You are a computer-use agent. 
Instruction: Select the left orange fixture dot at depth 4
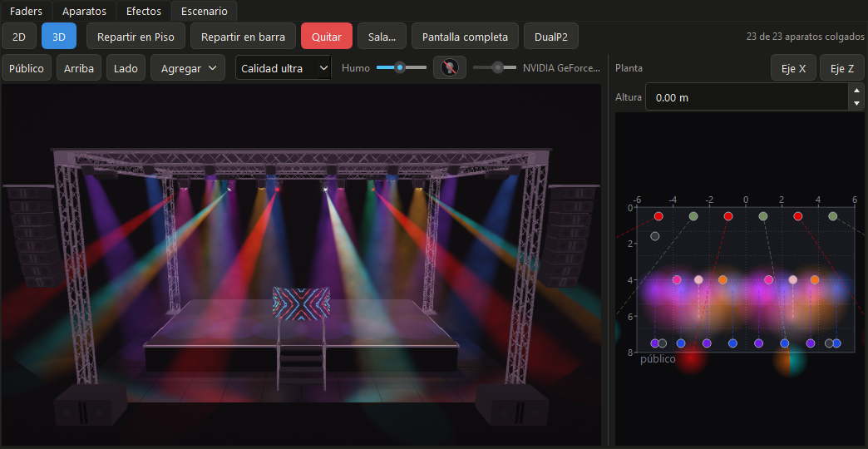pos(723,279)
